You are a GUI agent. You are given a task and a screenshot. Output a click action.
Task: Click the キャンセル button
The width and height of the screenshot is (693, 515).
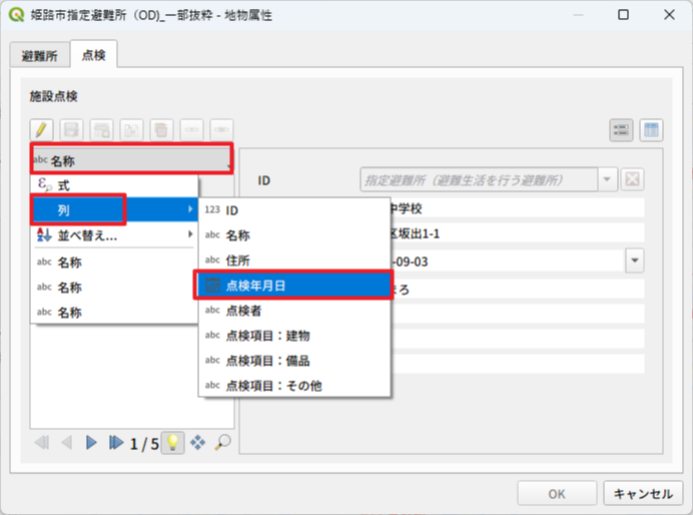pyautogui.click(x=642, y=493)
